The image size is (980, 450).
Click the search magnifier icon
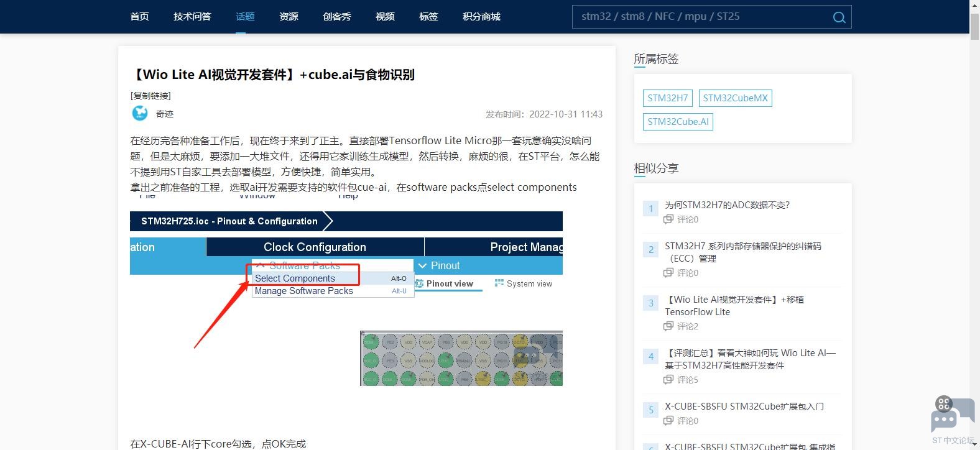(x=839, y=17)
